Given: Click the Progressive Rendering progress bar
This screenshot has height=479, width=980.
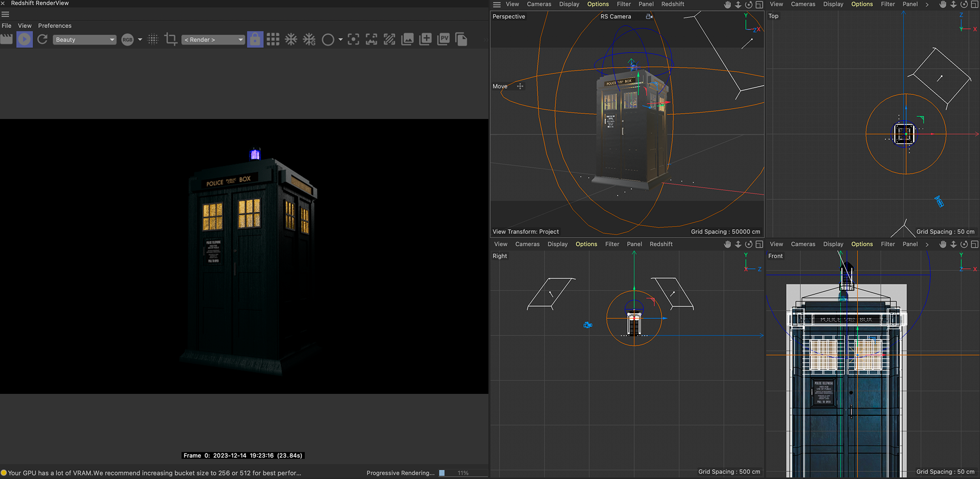Looking at the screenshot, I should (462, 473).
